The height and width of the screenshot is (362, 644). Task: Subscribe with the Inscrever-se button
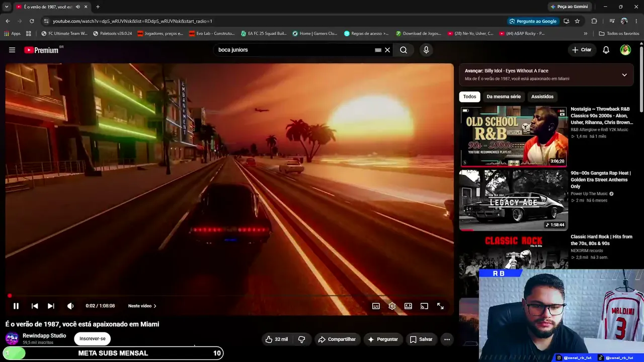coord(93,339)
